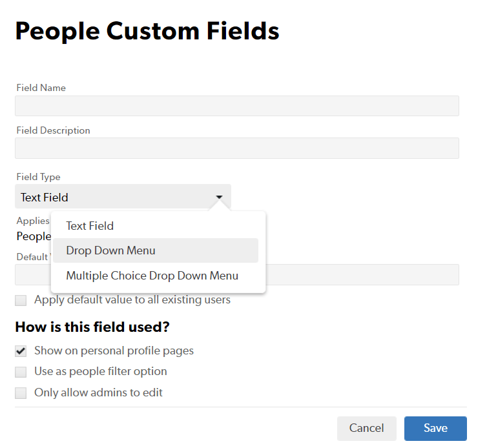Click the How is this field used heading

92,327
